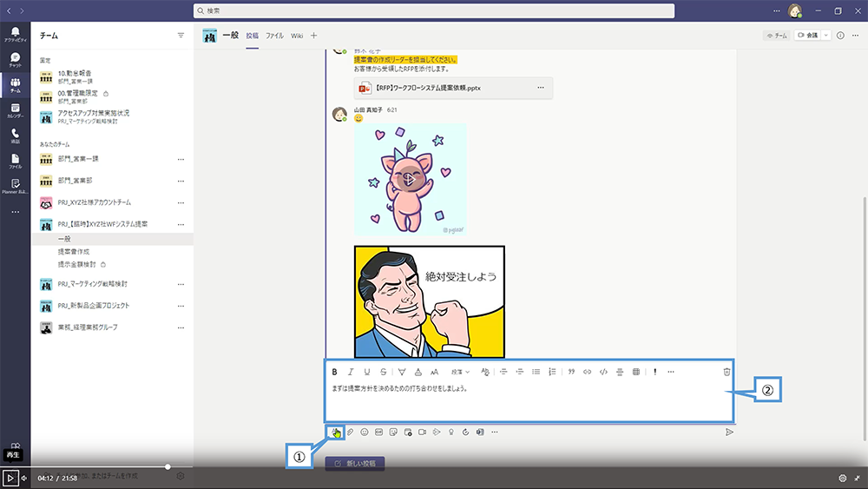Click the Praise badge icon in compose bar
Image resolution: width=868 pixels, height=489 pixels.
point(451,432)
